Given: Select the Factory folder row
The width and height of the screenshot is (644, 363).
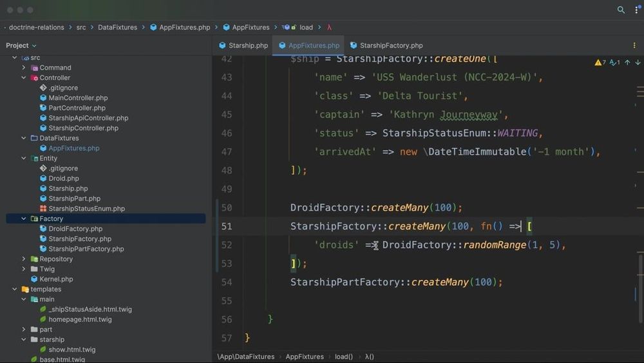Looking at the screenshot, I should (x=106, y=219).
